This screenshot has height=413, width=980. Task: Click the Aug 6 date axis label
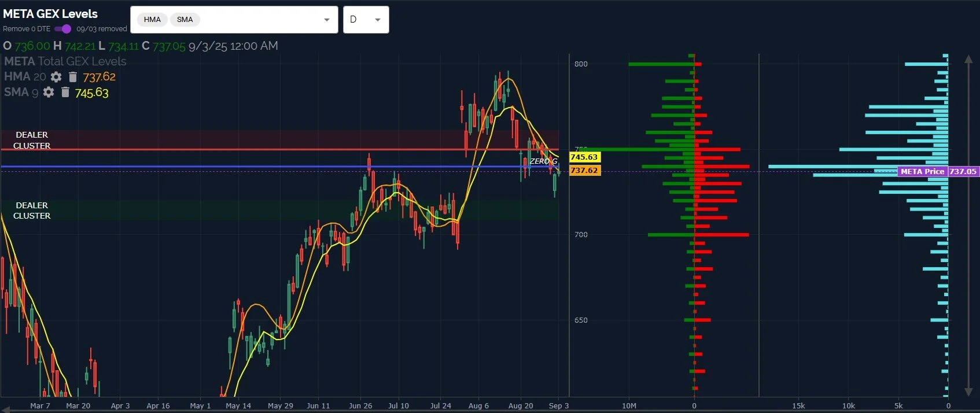pos(478,405)
